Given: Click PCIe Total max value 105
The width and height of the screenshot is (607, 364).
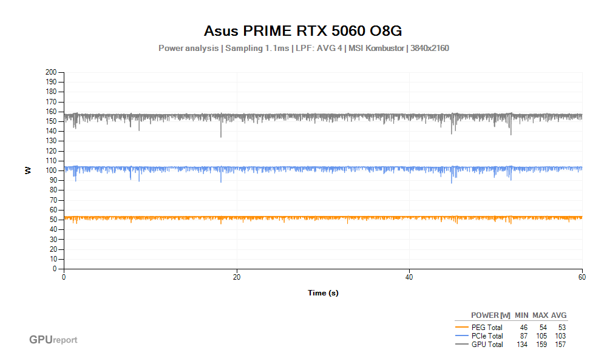Looking at the screenshot, I should pos(541,336).
